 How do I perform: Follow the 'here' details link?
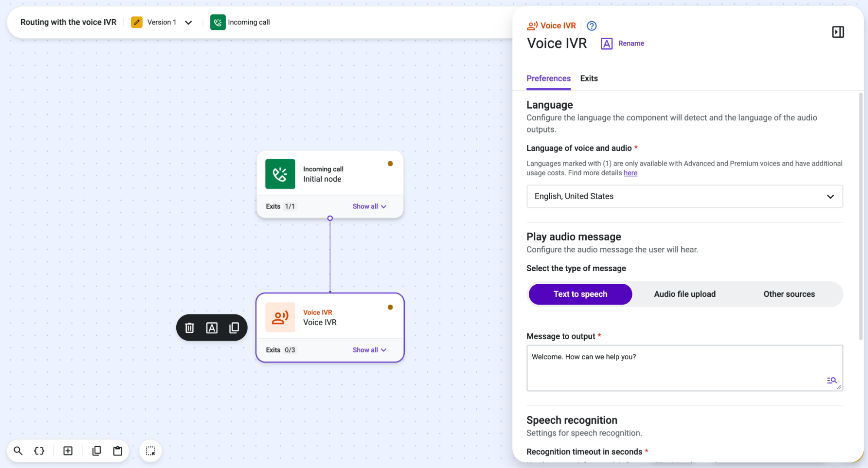tap(630, 173)
